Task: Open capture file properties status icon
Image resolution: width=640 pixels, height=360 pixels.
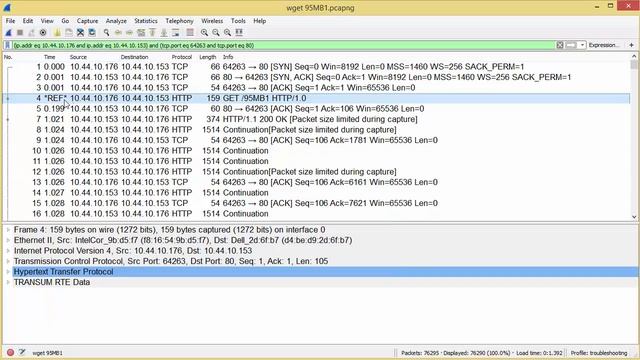Action: 22,353
